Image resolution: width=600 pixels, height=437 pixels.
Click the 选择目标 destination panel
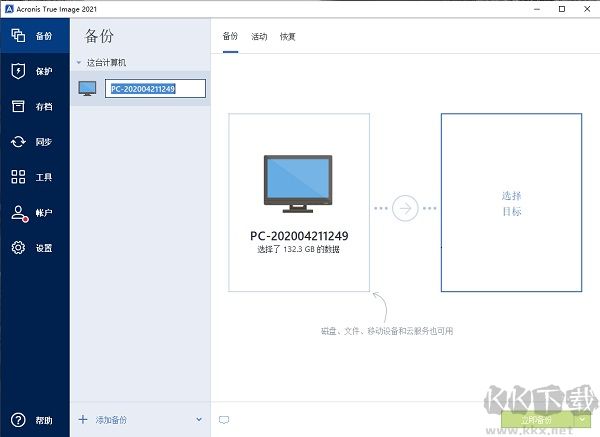click(x=511, y=202)
